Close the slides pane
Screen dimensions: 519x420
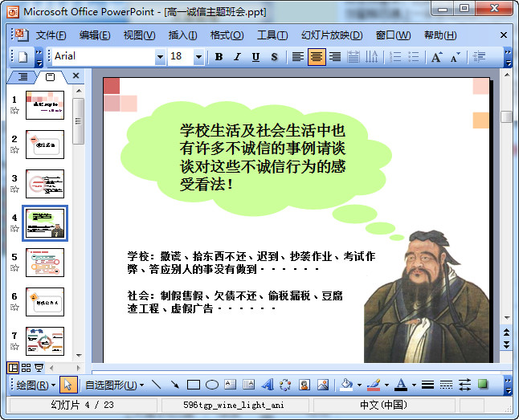[76, 75]
